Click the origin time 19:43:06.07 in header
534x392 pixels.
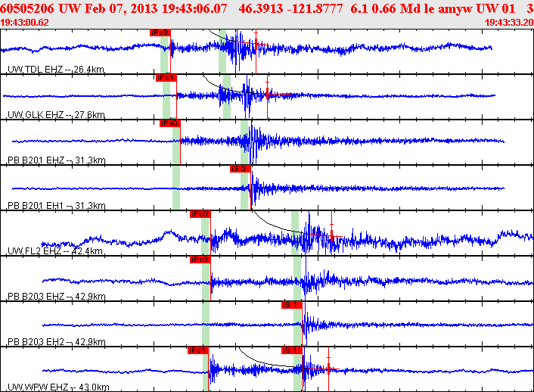tap(194, 8)
